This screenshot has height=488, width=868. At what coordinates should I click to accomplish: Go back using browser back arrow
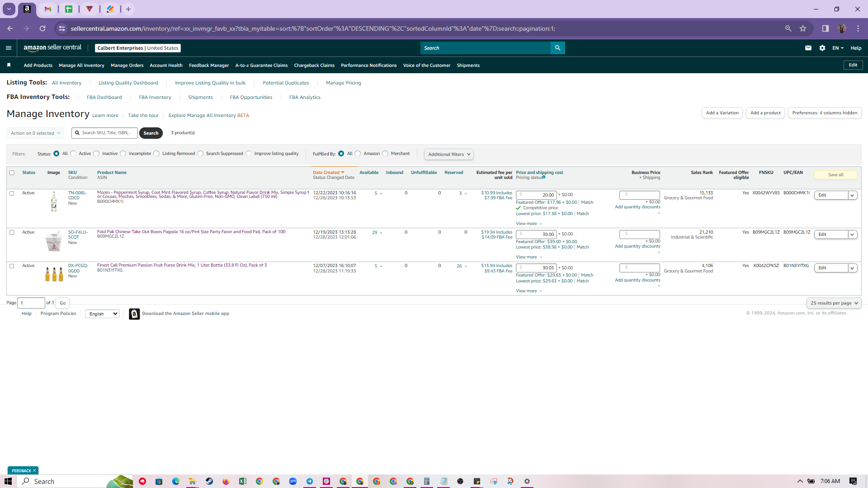pyautogui.click(x=10, y=28)
